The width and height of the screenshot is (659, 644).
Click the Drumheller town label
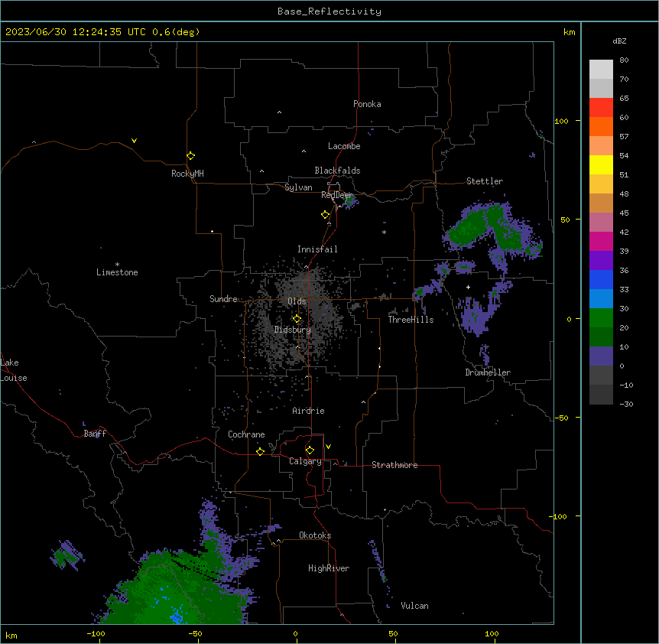(x=488, y=372)
